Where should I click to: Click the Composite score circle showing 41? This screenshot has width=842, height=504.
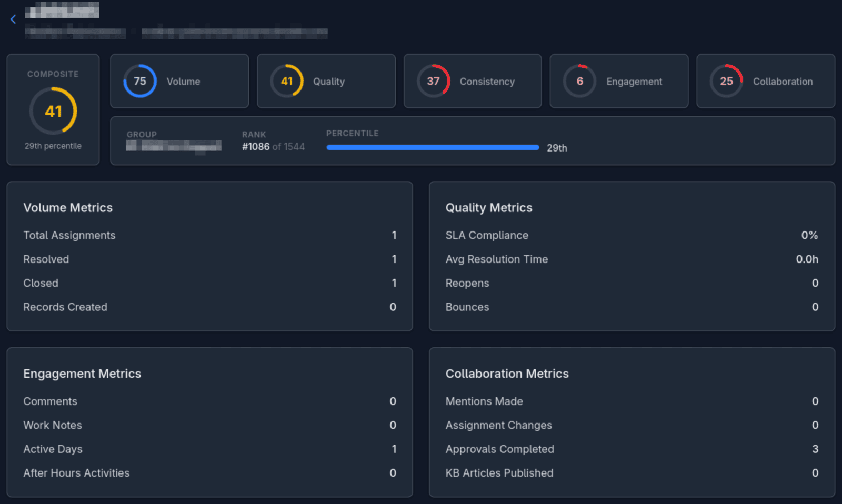(x=53, y=110)
